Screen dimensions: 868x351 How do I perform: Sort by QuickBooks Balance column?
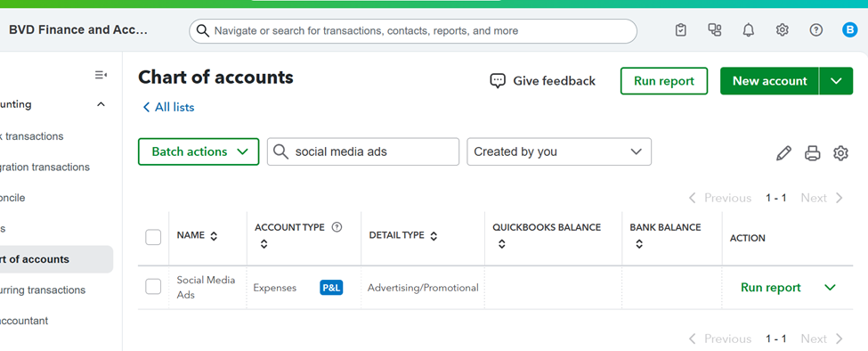click(501, 243)
